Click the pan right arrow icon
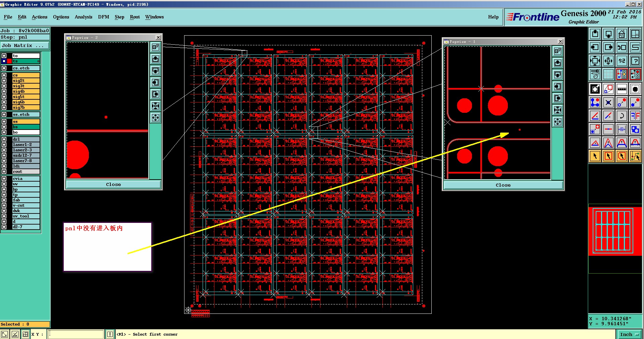Image resolution: width=644 pixels, height=339 pixels. pyautogui.click(x=608, y=47)
